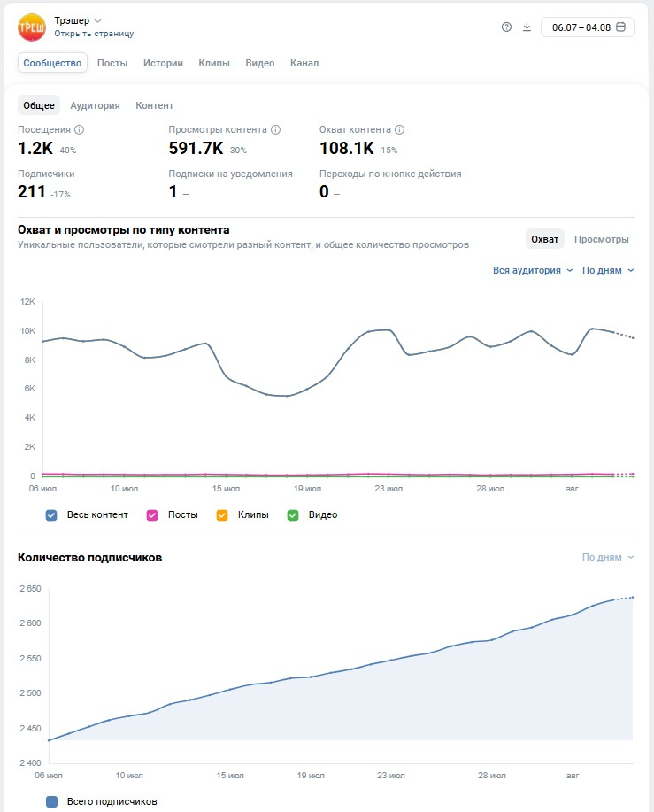654x812 pixels.
Task: Disable the Клипы series checkbox
Action: click(222, 515)
